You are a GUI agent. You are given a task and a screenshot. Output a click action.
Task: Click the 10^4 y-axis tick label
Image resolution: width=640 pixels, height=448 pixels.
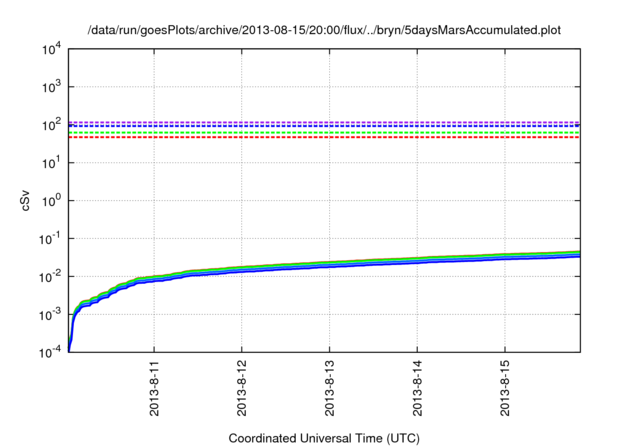pos(52,50)
